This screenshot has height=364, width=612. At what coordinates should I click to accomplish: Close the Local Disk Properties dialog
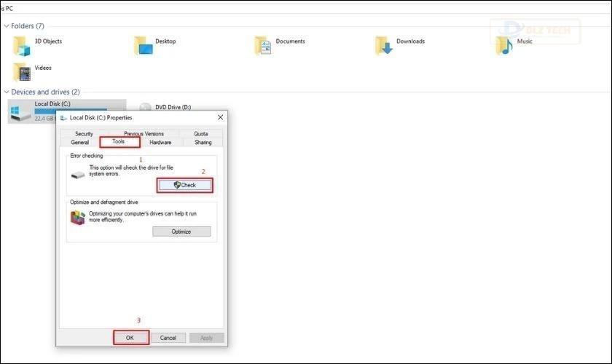pos(220,117)
